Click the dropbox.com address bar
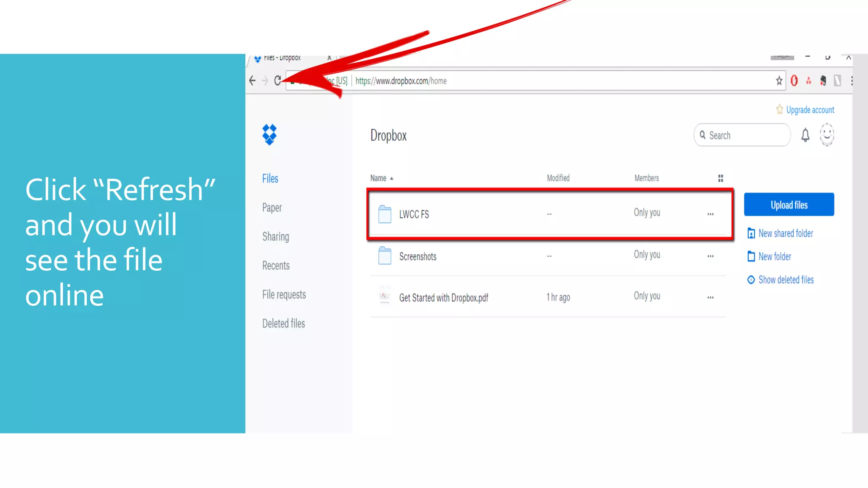 [535, 80]
